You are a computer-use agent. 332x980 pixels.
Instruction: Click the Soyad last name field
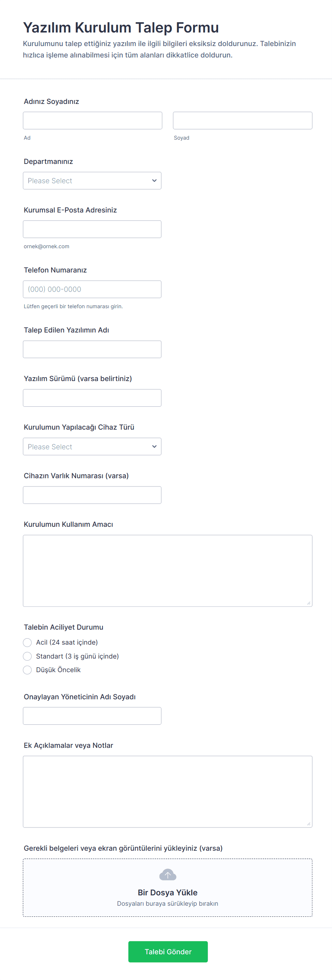tap(242, 121)
